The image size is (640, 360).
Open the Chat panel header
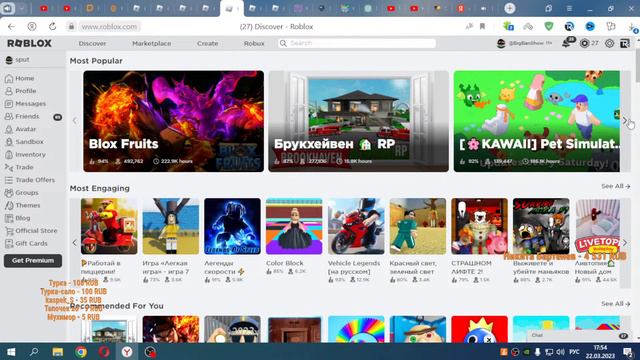578,336
